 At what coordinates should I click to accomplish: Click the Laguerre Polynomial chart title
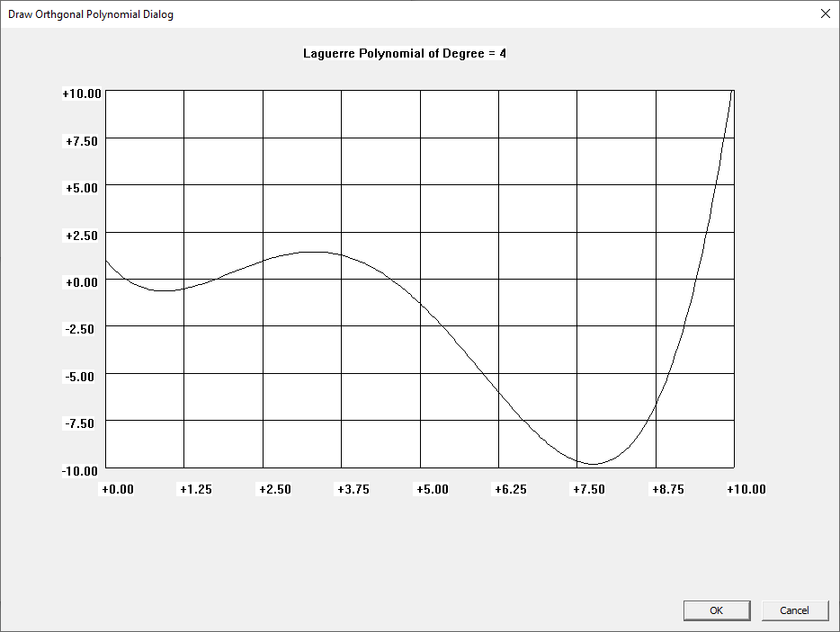(405, 53)
